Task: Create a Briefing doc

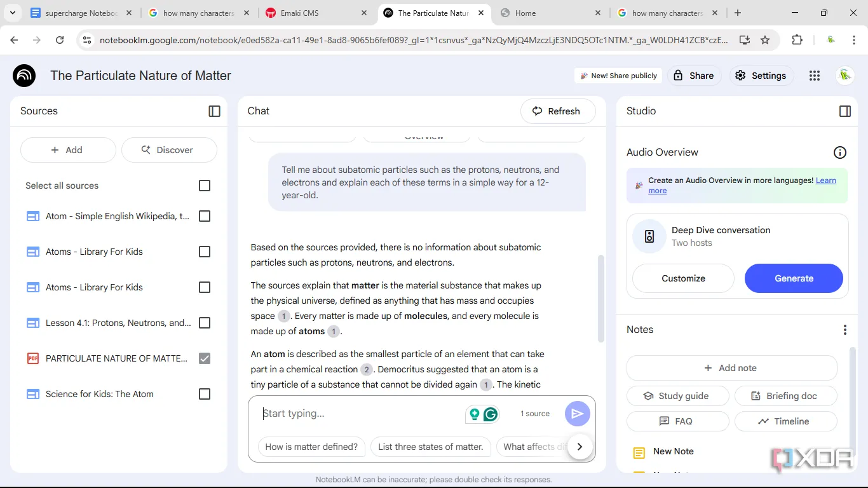Action: pos(785,396)
